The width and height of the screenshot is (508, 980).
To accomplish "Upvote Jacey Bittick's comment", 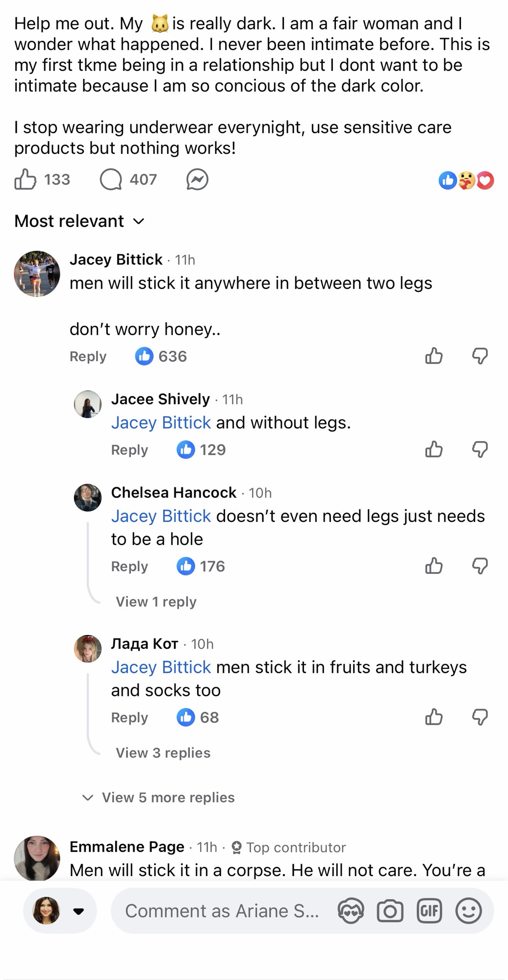I will (x=434, y=356).
